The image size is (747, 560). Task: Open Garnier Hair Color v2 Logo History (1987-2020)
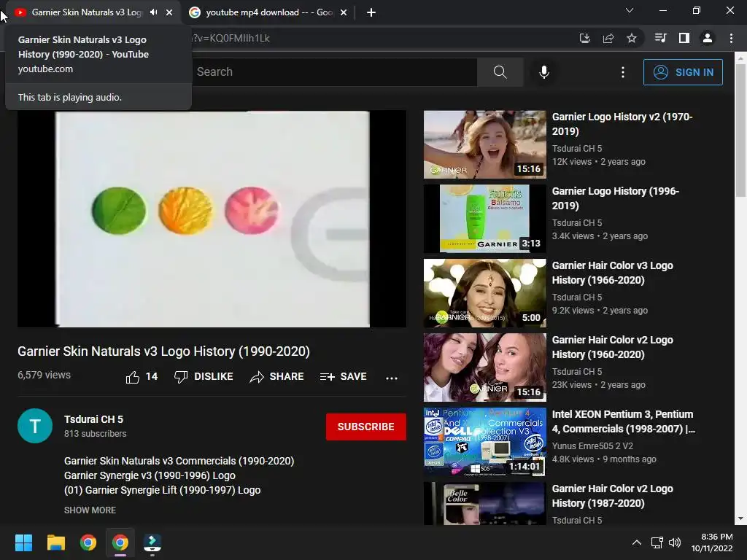click(612, 495)
